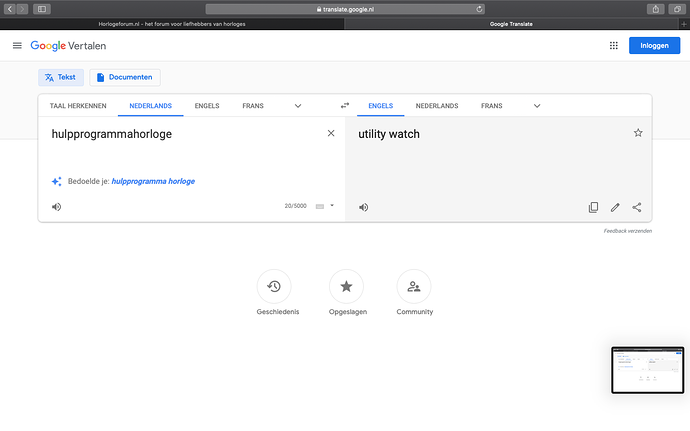Toggle Safari sidebar button

point(42,9)
